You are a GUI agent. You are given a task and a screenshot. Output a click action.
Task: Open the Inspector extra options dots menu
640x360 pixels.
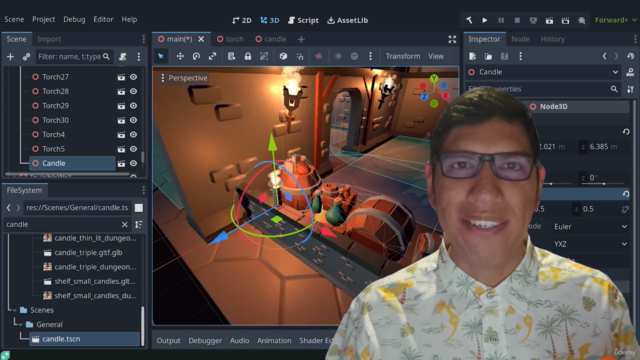[520, 56]
